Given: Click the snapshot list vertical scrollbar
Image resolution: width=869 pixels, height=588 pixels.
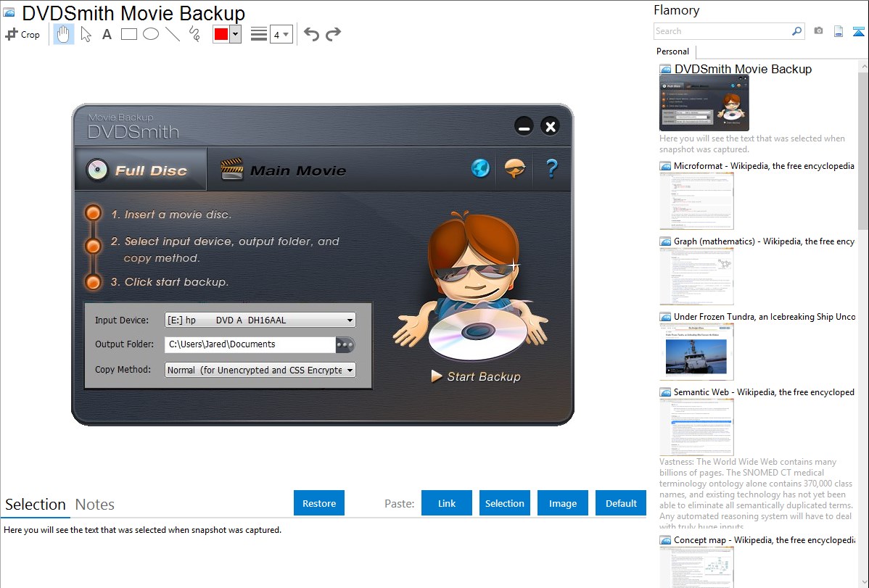Looking at the screenshot, I should 863,151.
